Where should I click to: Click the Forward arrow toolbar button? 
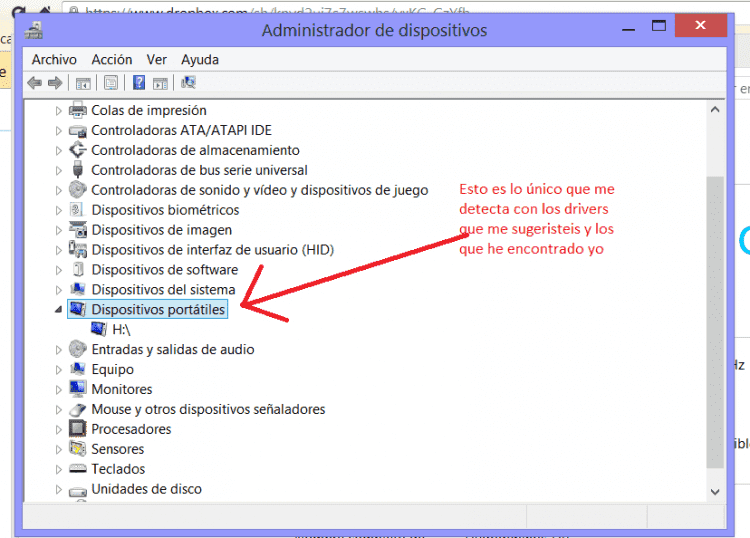(55, 83)
